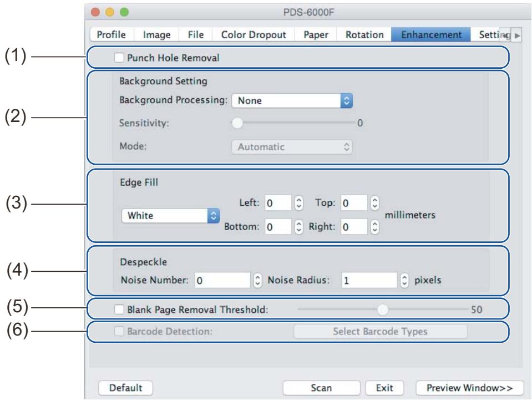Close the PDS-6000F window
The height and width of the screenshot is (401, 532).
pyautogui.click(x=95, y=12)
